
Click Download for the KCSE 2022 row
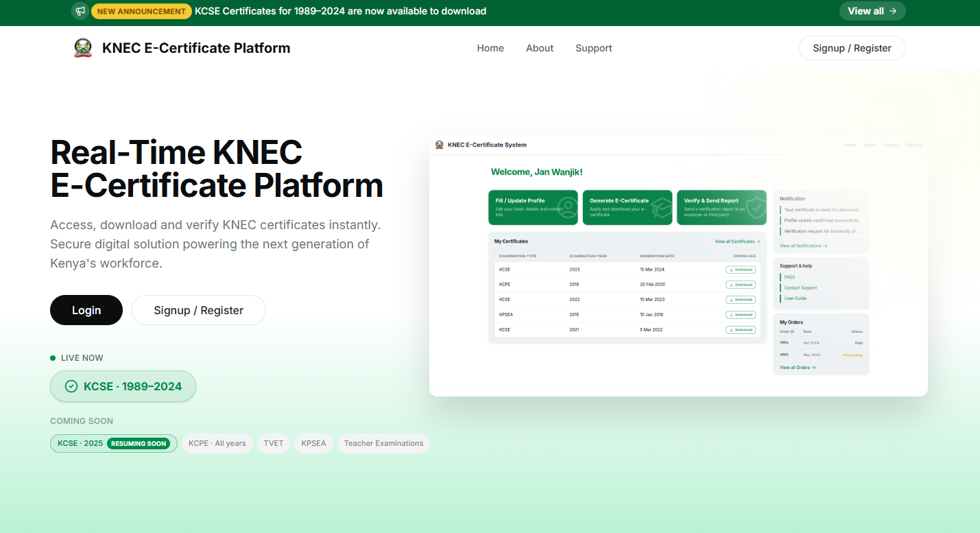click(x=741, y=300)
